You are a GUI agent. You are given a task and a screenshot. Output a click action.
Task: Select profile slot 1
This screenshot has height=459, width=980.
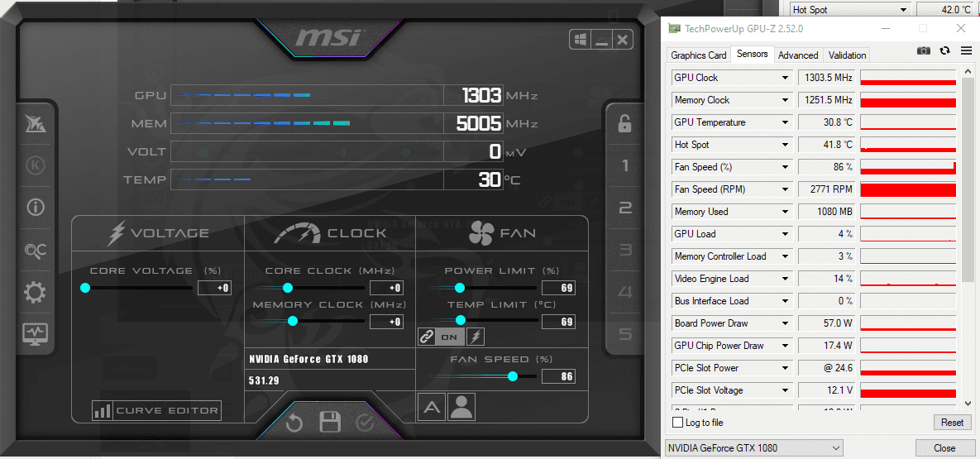pyautogui.click(x=624, y=166)
